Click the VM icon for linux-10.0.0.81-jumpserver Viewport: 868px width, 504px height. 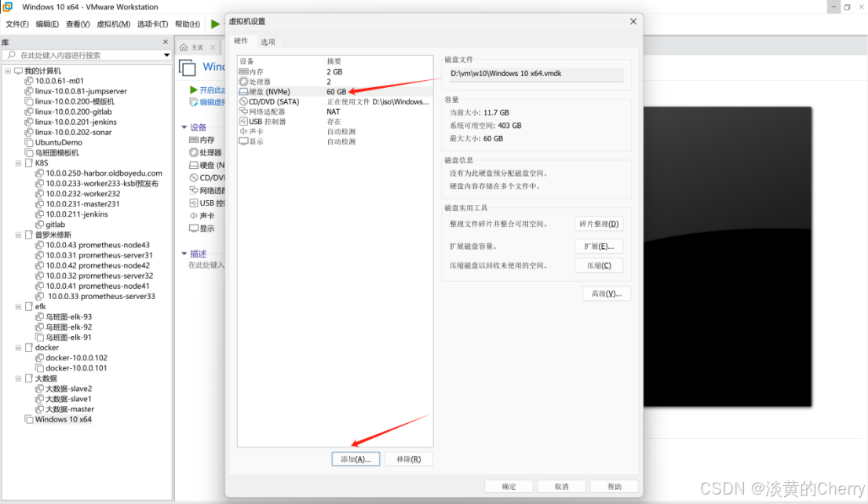point(29,91)
